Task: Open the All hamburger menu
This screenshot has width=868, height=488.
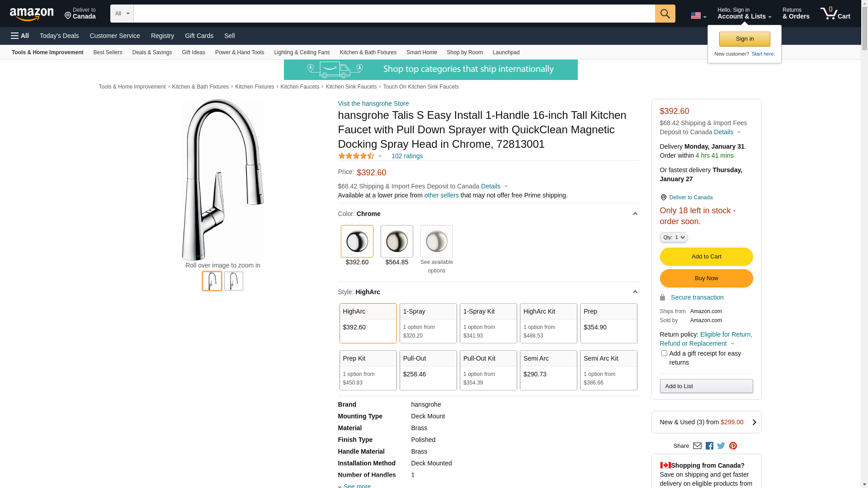Action: pos(20,36)
